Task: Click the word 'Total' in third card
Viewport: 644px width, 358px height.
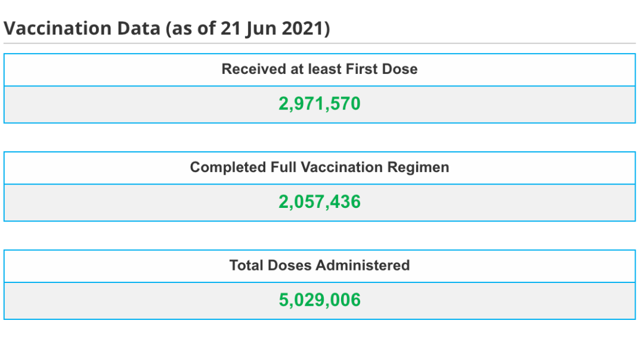Action: (x=246, y=265)
